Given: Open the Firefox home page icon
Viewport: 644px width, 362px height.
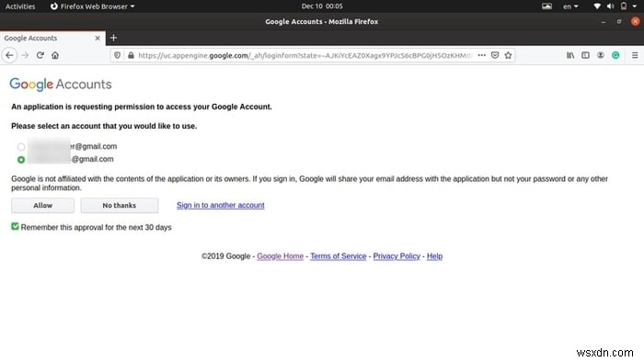Looking at the screenshot, I should (55, 55).
